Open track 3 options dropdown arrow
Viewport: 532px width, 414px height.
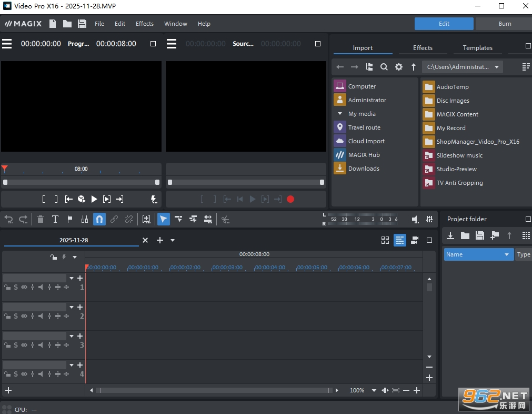click(x=72, y=336)
